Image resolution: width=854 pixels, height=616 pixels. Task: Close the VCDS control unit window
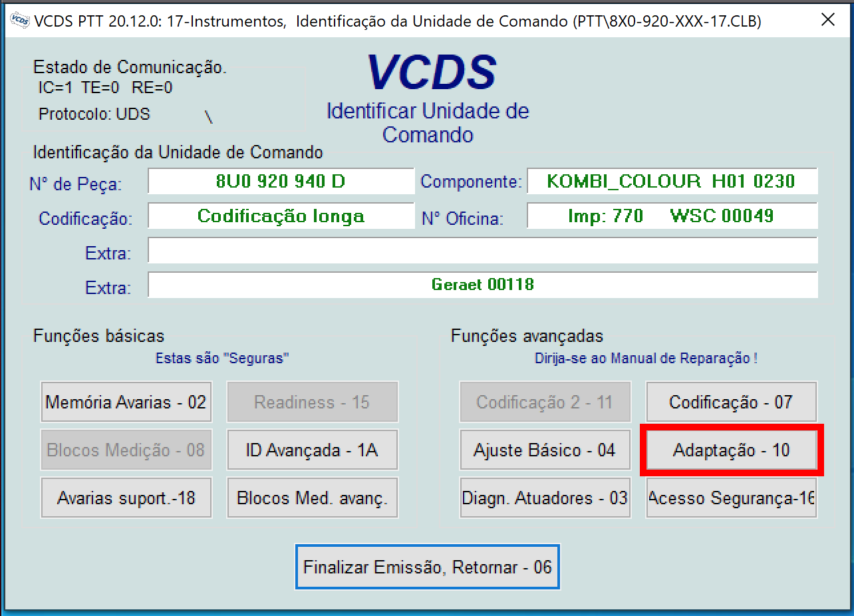click(827, 20)
